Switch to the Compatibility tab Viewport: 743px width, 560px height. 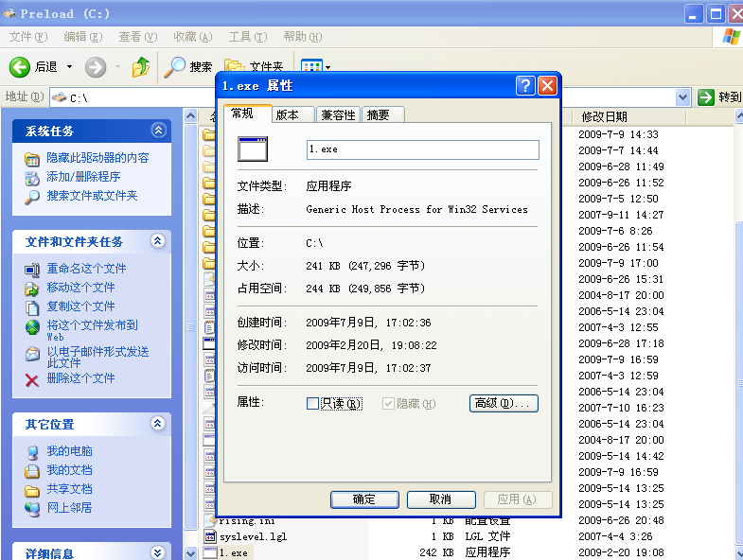[338, 114]
